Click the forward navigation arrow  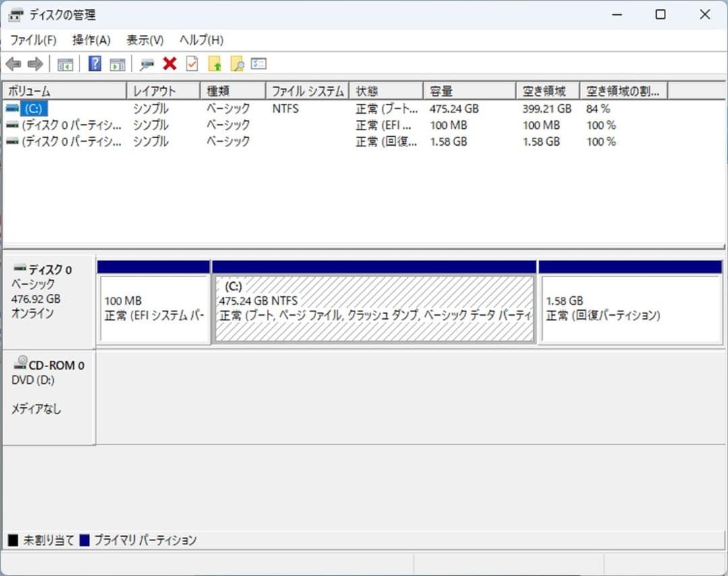(32, 63)
